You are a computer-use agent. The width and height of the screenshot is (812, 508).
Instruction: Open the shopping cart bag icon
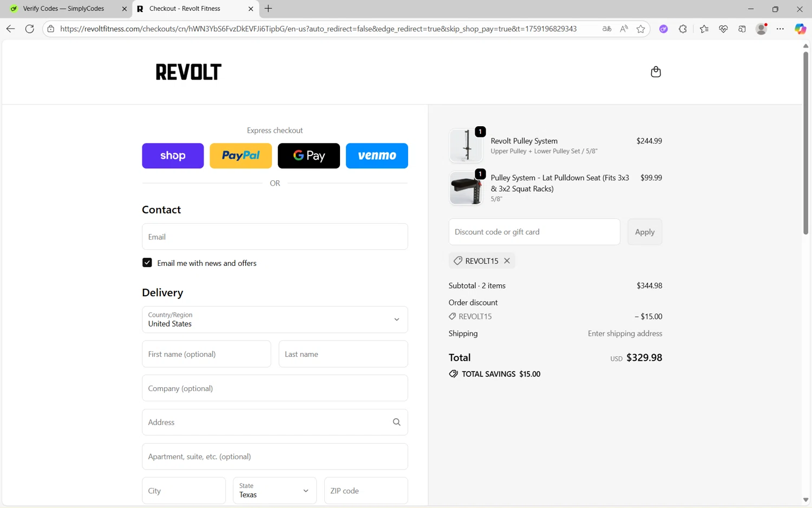tap(656, 72)
